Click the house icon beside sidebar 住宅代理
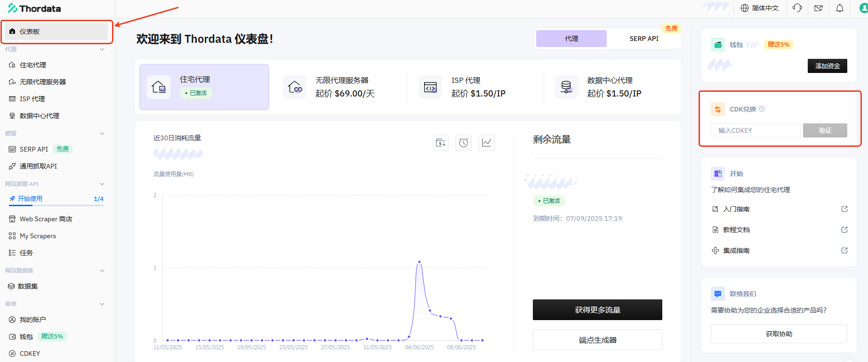This screenshot has width=868, height=362. pos(12,65)
